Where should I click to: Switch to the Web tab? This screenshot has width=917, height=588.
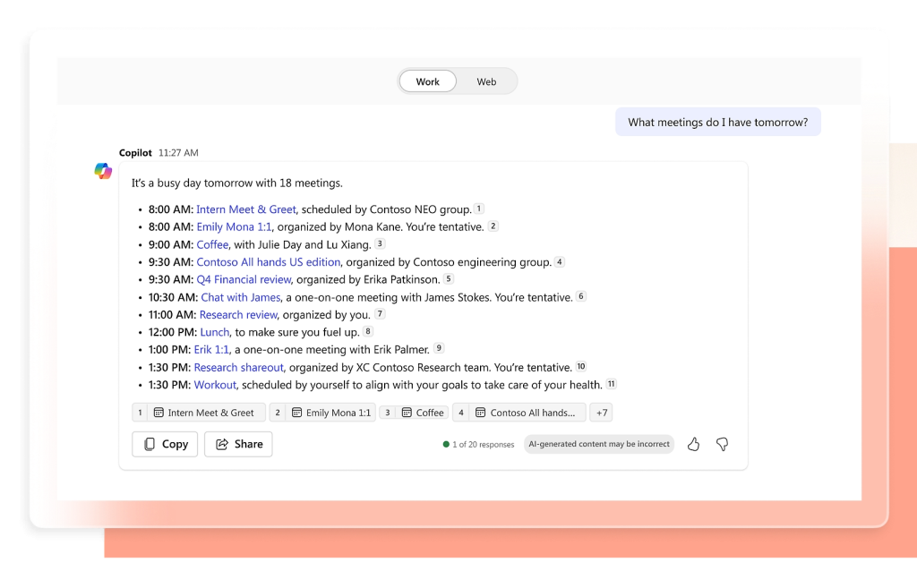pos(486,81)
